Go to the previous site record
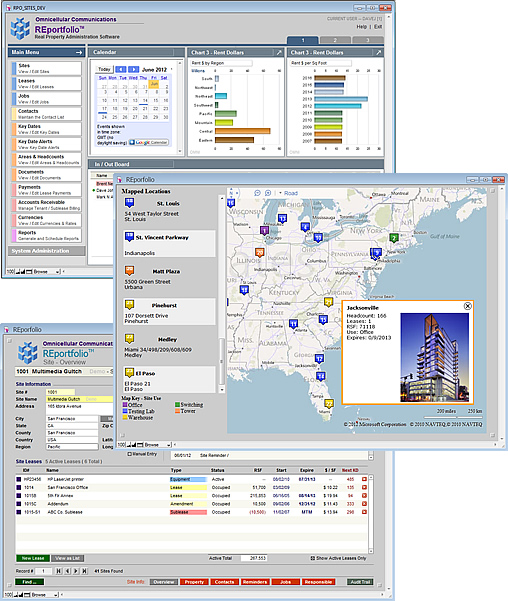This screenshot has width=508, height=601. pos(67,571)
